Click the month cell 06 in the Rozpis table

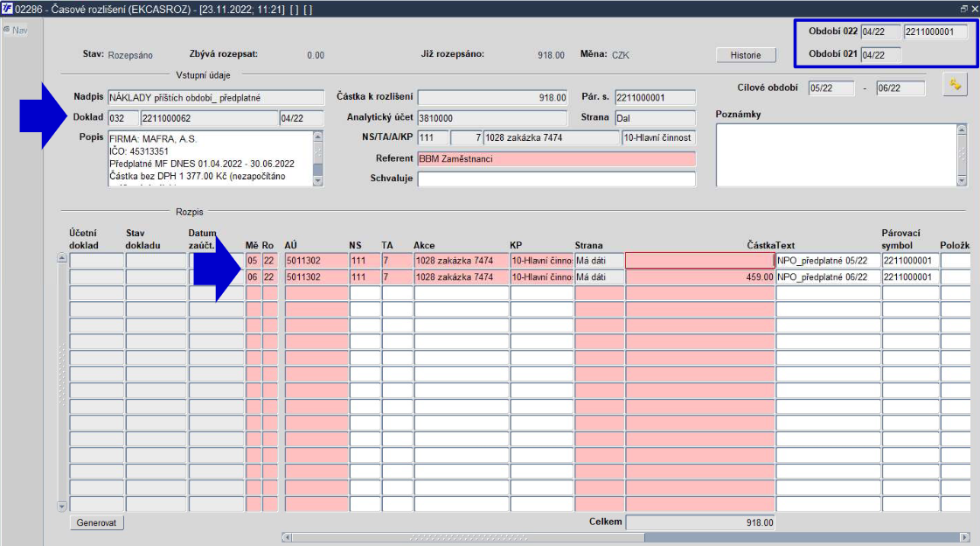[x=254, y=277]
